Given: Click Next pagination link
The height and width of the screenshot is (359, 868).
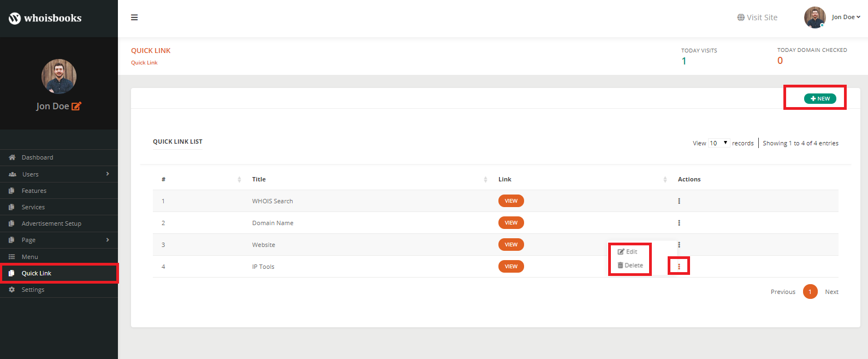Looking at the screenshot, I should 831,292.
